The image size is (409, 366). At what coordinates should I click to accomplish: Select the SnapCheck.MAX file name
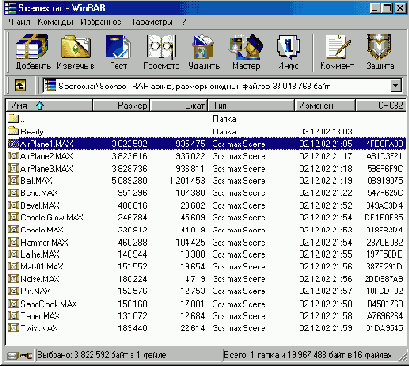pos(48,304)
